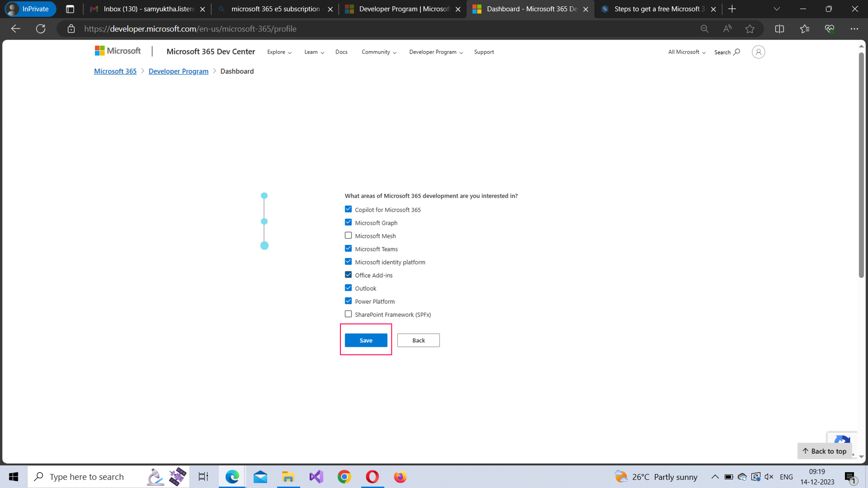The height and width of the screenshot is (488, 868).
Task: Follow the Microsoft 365 breadcrumb link
Action: 115,71
